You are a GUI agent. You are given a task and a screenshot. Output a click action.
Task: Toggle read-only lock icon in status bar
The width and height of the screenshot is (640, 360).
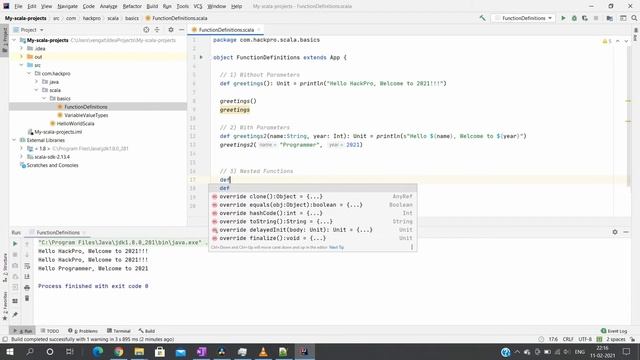tap(632, 339)
